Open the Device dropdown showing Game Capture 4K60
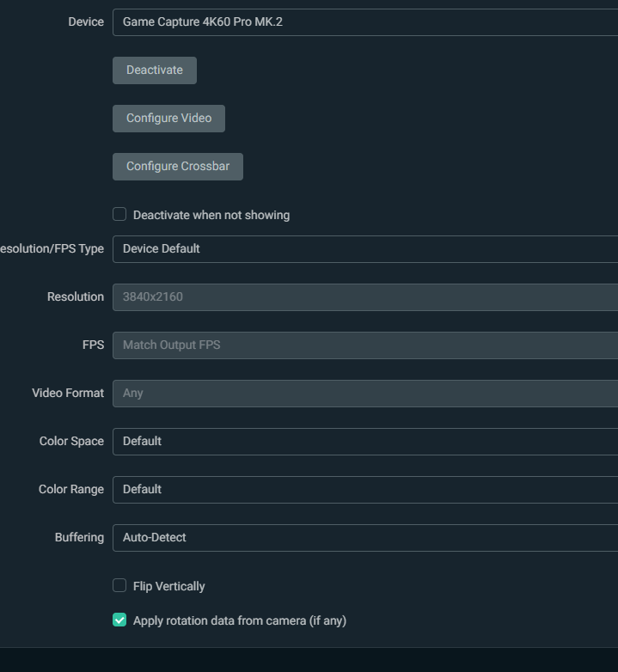This screenshot has width=618, height=672. 365,22
